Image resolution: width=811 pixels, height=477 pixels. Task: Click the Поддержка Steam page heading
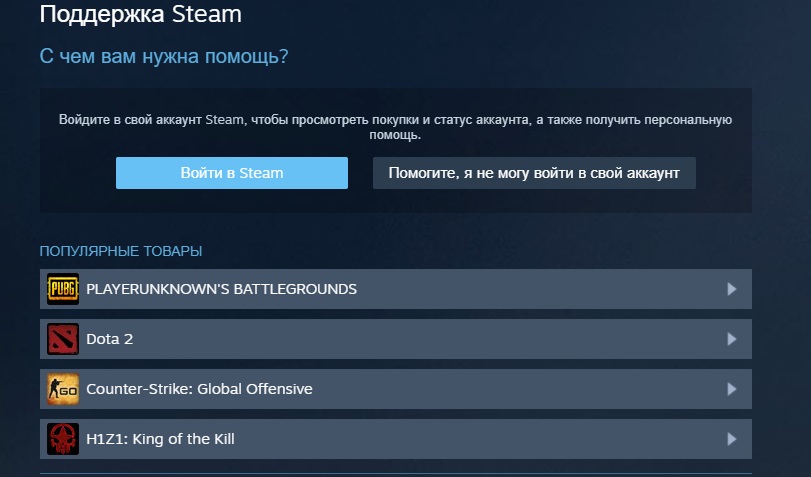(141, 14)
